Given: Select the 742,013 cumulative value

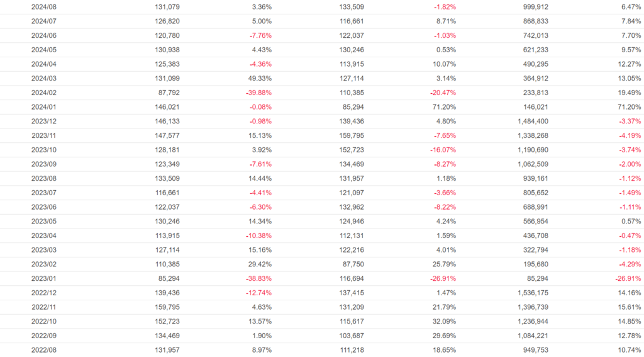Looking at the screenshot, I should (535, 35).
